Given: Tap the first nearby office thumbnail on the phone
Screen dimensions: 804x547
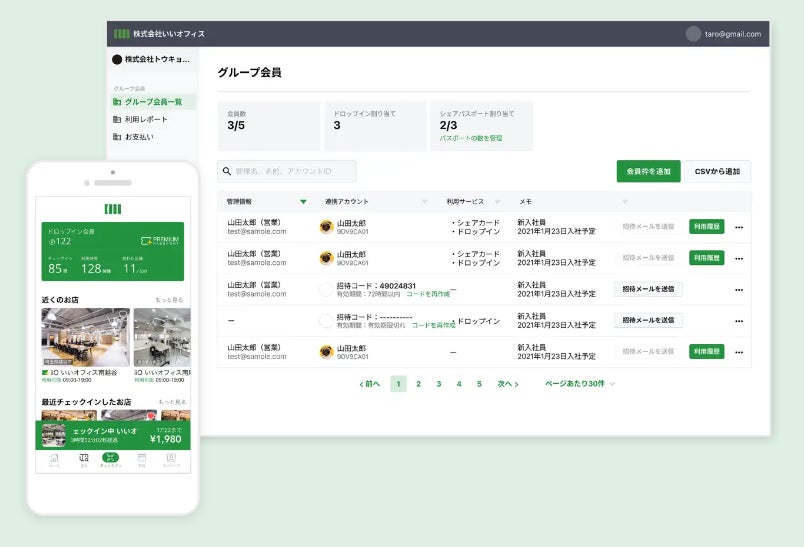Looking at the screenshot, I should [86, 337].
